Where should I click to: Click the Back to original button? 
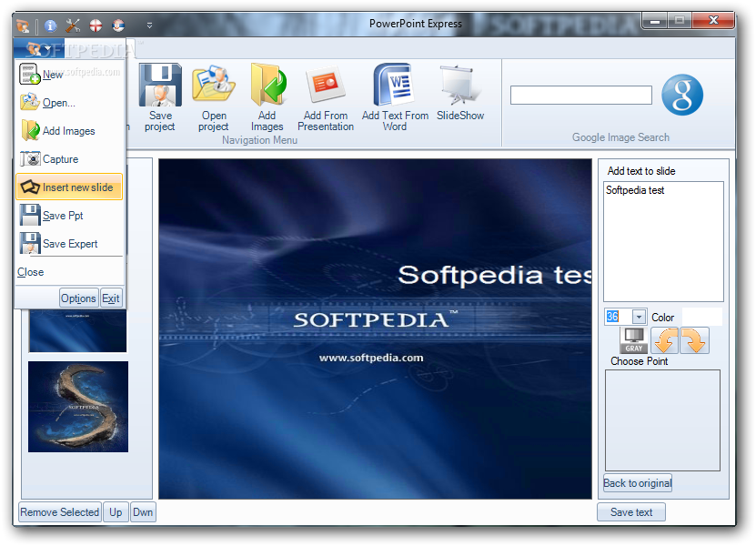pyautogui.click(x=638, y=483)
